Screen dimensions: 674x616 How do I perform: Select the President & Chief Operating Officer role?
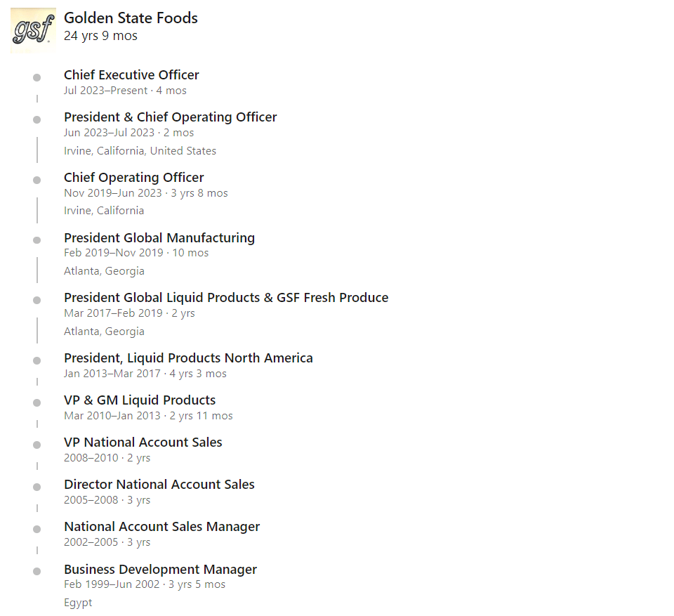[x=170, y=117]
